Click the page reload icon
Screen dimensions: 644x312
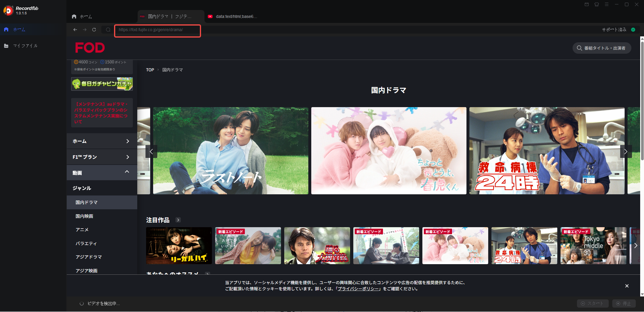[94, 30]
